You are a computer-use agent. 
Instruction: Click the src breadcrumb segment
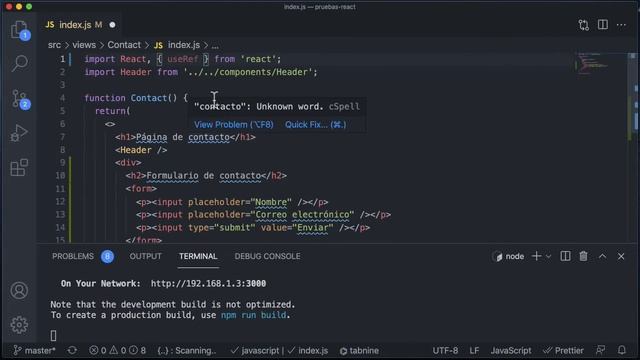coord(54,45)
